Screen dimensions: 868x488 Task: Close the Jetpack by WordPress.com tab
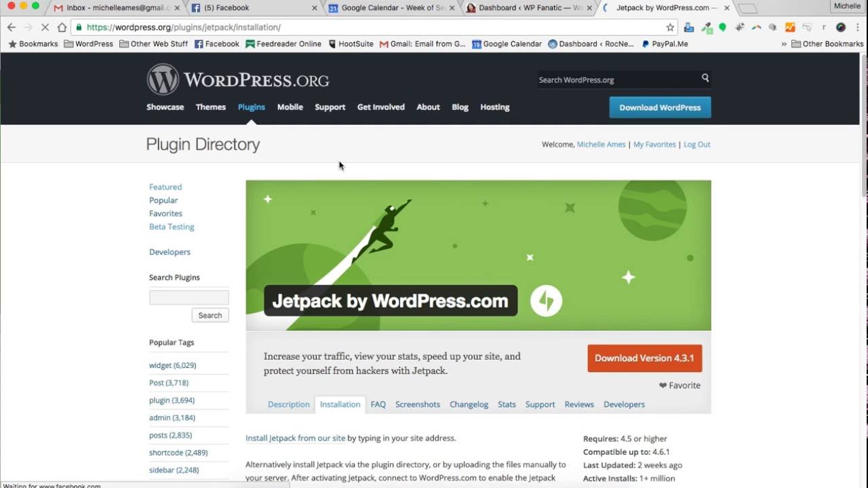727,8
